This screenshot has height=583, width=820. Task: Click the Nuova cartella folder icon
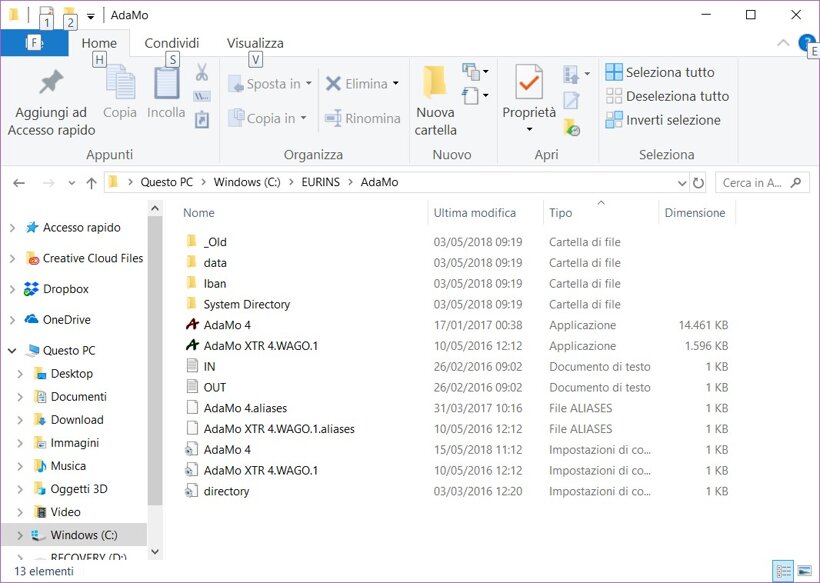tap(435, 82)
